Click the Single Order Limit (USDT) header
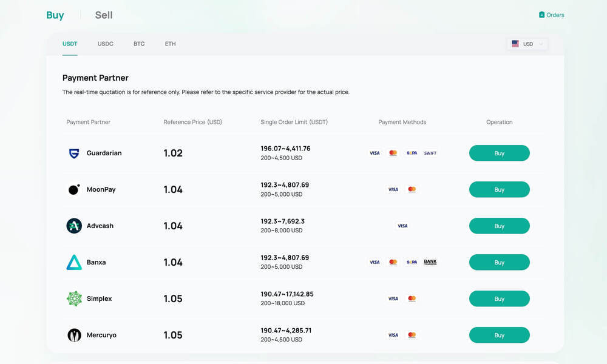 coord(294,122)
